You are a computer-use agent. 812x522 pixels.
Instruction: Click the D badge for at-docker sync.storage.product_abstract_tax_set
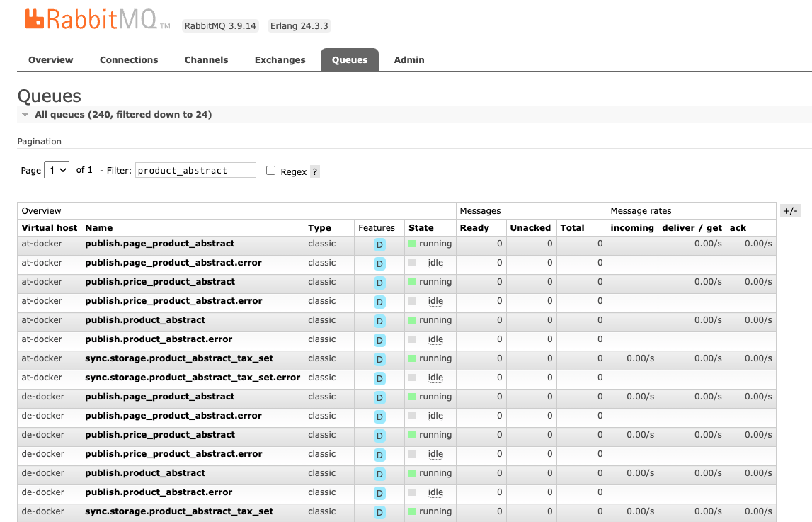379,359
